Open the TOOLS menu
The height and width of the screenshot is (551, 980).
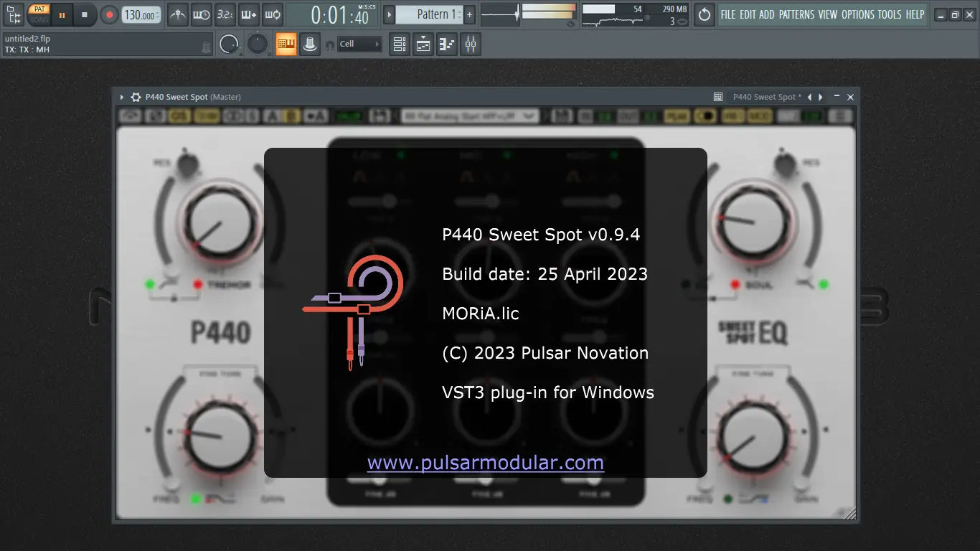tap(890, 14)
